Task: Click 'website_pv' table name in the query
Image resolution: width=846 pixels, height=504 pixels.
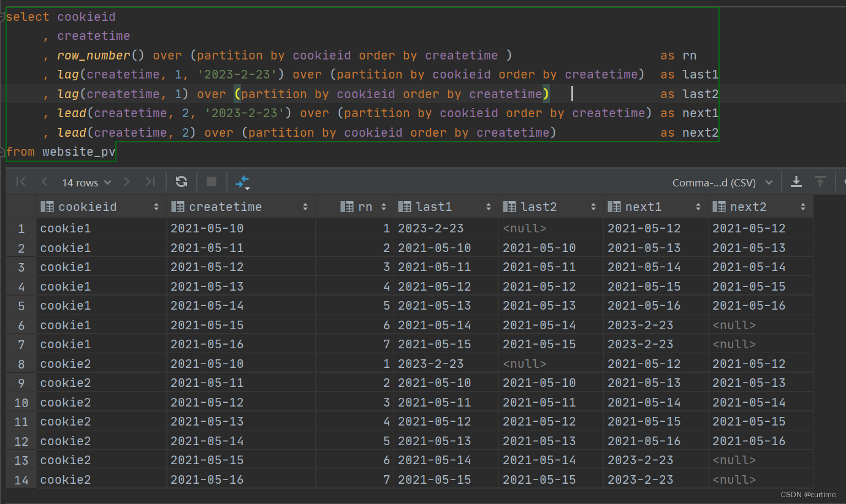Action: [x=79, y=151]
